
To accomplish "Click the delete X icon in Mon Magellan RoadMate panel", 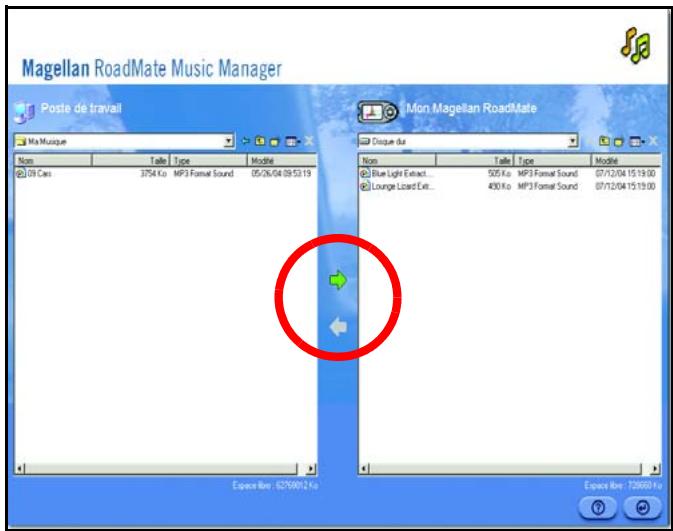I will tap(653, 141).
